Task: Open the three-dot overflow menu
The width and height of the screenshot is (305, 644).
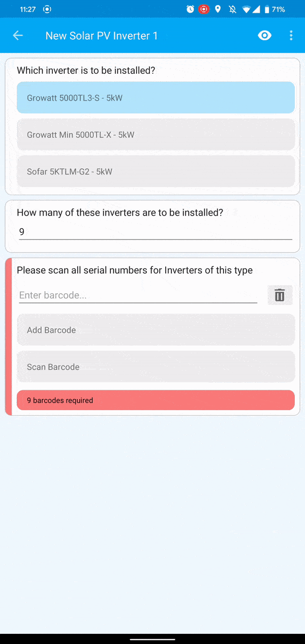Action: pos(291,36)
